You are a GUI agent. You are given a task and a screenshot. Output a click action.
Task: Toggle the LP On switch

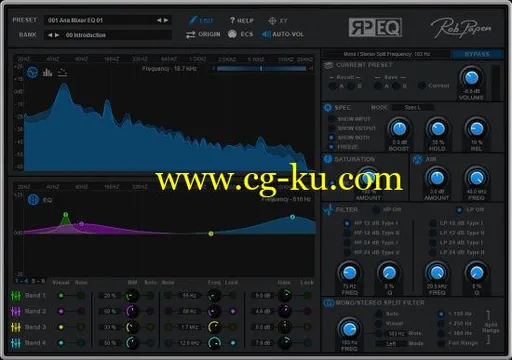pyautogui.click(x=459, y=210)
